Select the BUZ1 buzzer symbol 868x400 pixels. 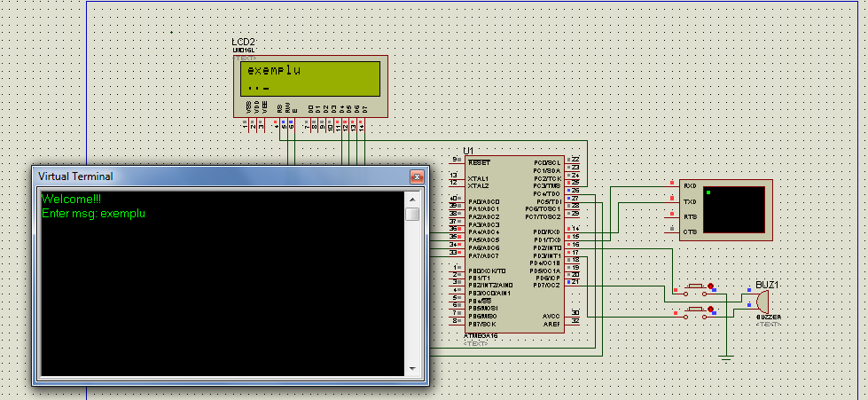pos(762,302)
